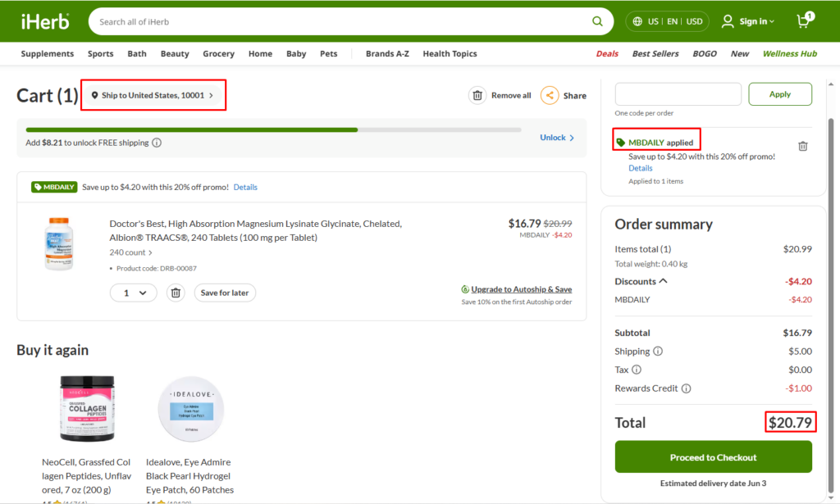The image size is (840, 504).
Task: Click the orange Share icon
Action: pos(550,95)
